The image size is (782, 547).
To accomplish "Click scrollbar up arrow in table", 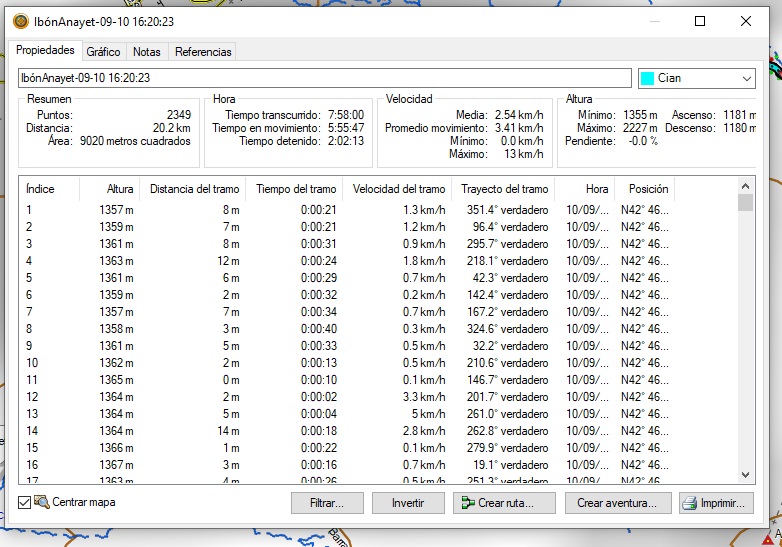I will tap(745, 186).
